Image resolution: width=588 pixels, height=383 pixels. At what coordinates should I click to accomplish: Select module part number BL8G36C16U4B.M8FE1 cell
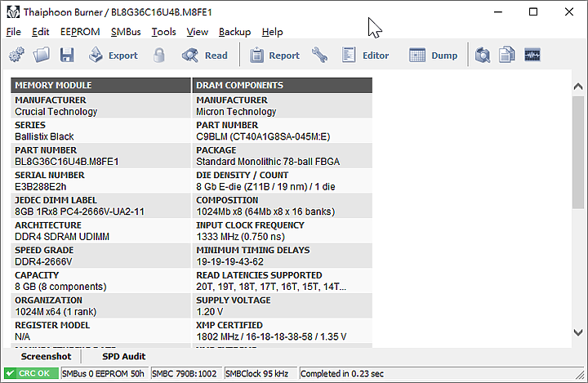[x=67, y=162]
